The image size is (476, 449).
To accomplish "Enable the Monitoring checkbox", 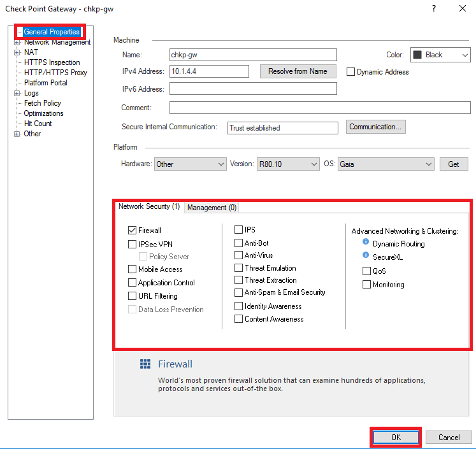I will (366, 285).
